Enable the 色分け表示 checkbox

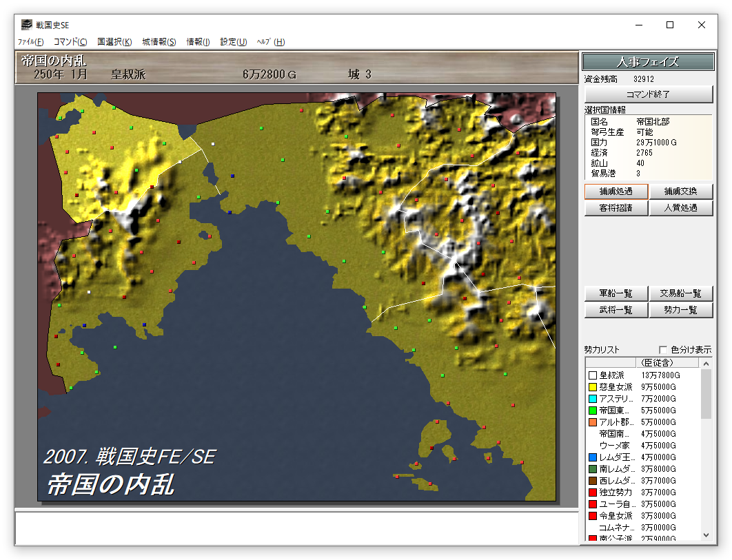coord(663,349)
